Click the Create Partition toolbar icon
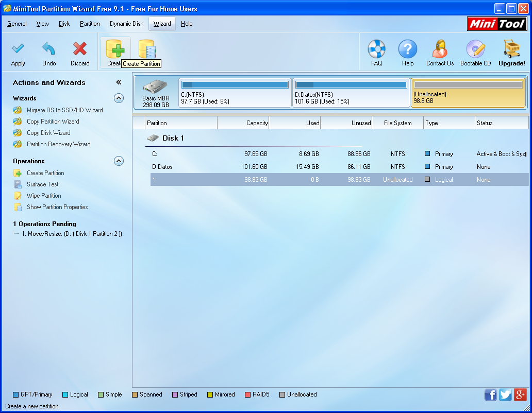This screenshot has height=413, width=532. (115, 49)
